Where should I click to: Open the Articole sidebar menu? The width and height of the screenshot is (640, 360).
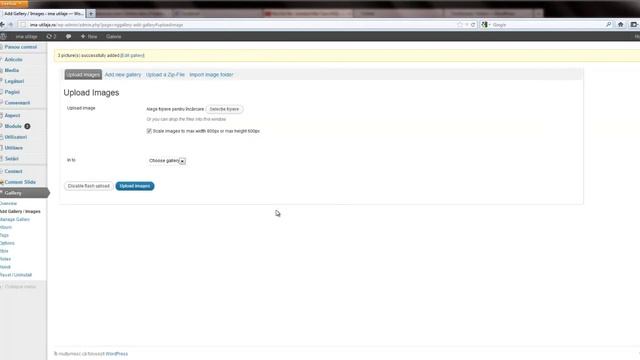tap(13, 60)
